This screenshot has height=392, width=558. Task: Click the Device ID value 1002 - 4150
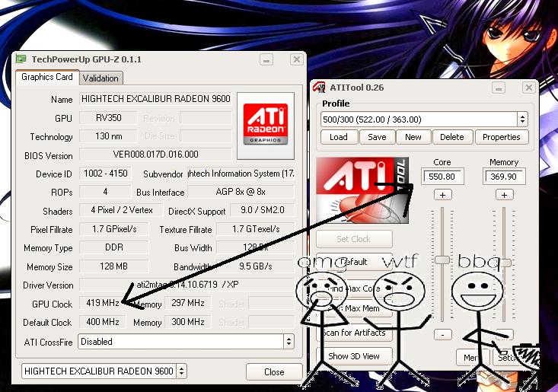tap(105, 174)
